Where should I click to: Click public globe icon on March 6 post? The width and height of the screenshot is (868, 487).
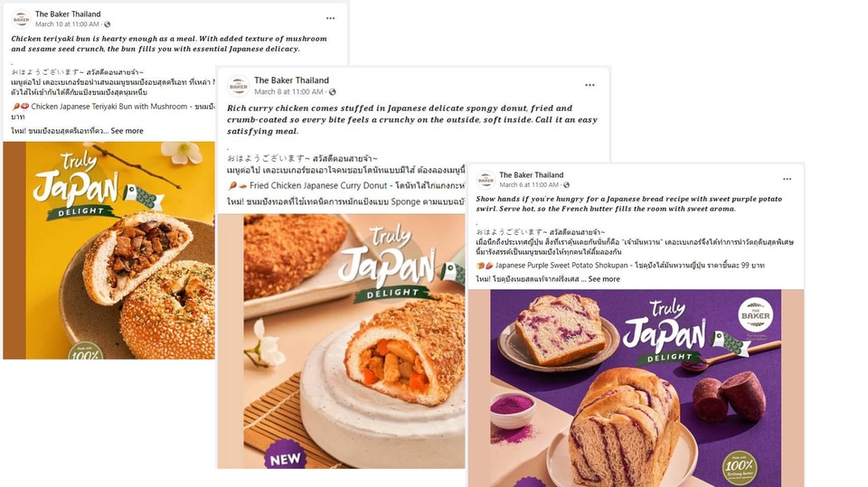[x=566, y=185]
